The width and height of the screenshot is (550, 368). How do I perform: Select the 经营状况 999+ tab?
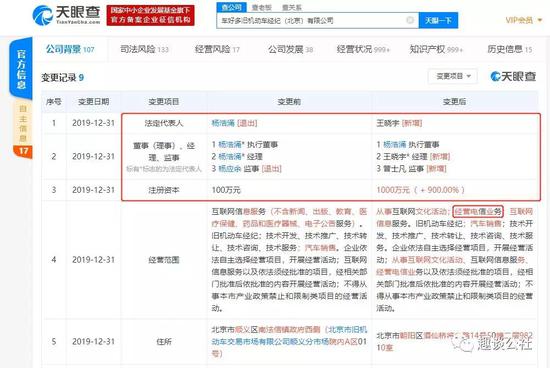(363, 49)
